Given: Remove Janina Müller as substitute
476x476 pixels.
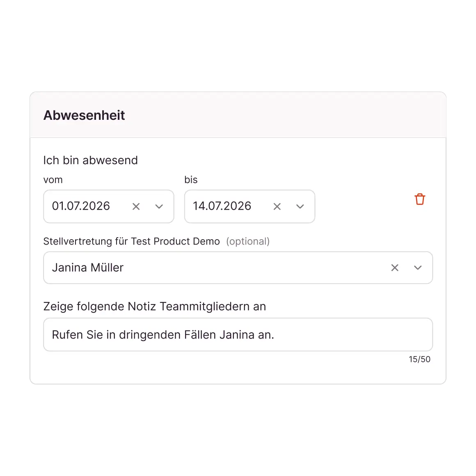Looking at the screenshot, I should [395, 268].
